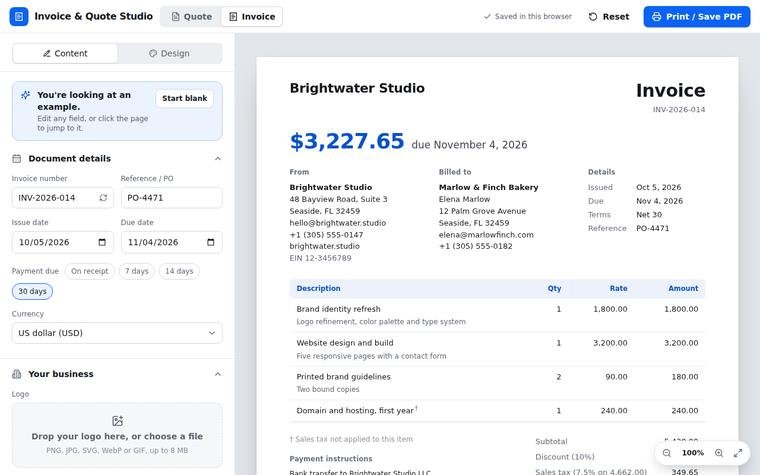Select the 30 days payment term
This screenshot has width=760, height=475.
point(32,291)
